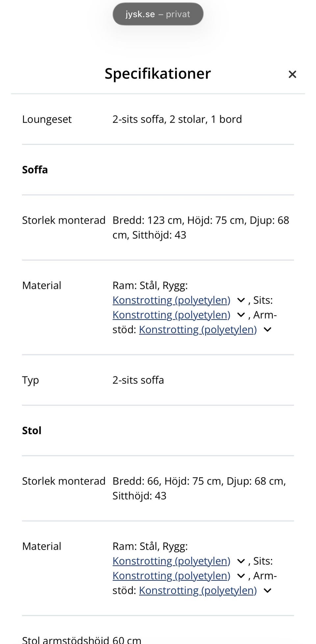
Task: Click the Typ 2-sits soffa value
Action: 138,380
